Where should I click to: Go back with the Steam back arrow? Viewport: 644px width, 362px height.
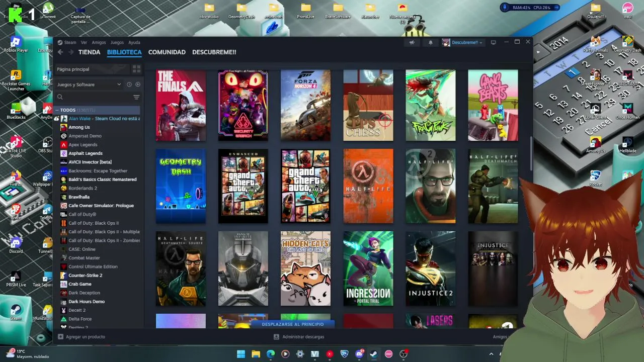pos(60,52)
